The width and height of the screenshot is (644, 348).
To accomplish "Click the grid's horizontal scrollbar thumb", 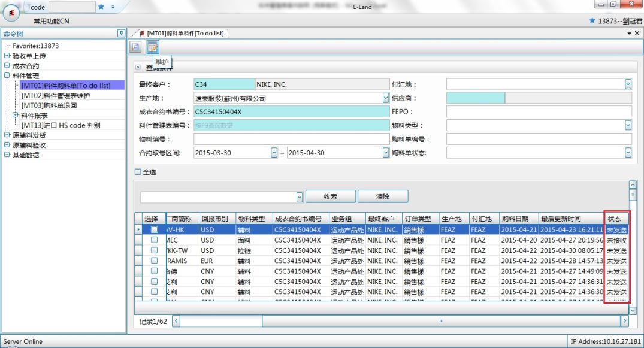I will point(221,322).
